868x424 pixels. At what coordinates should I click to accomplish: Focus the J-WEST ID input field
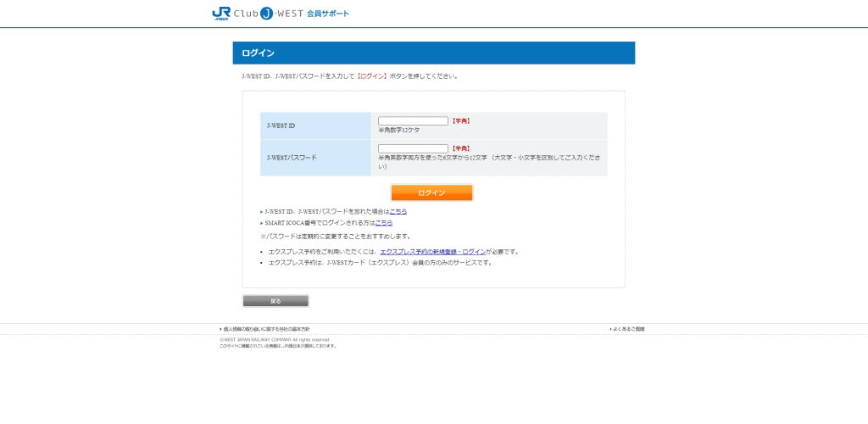point(413,121)
